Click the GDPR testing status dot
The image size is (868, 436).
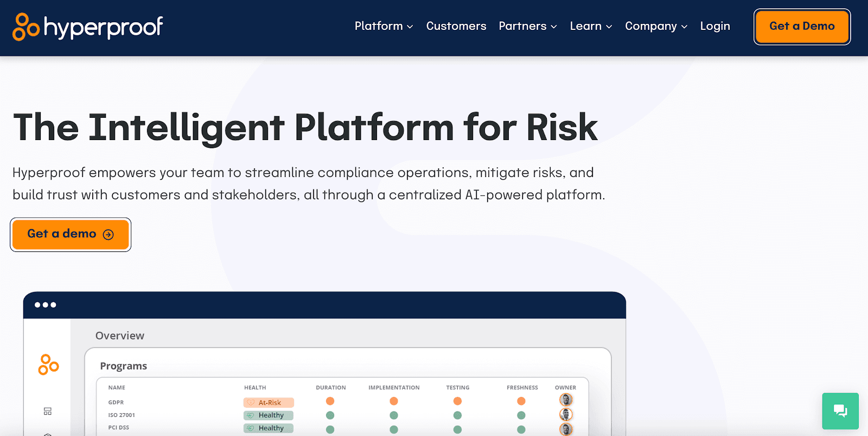pyautogui.click(x=457, y=401)
